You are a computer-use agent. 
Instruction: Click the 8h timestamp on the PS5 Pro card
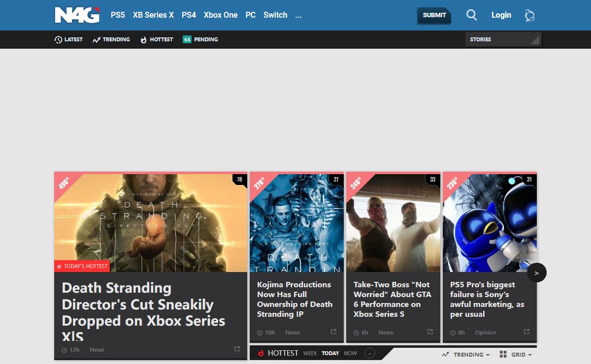(x=461, y=333)
